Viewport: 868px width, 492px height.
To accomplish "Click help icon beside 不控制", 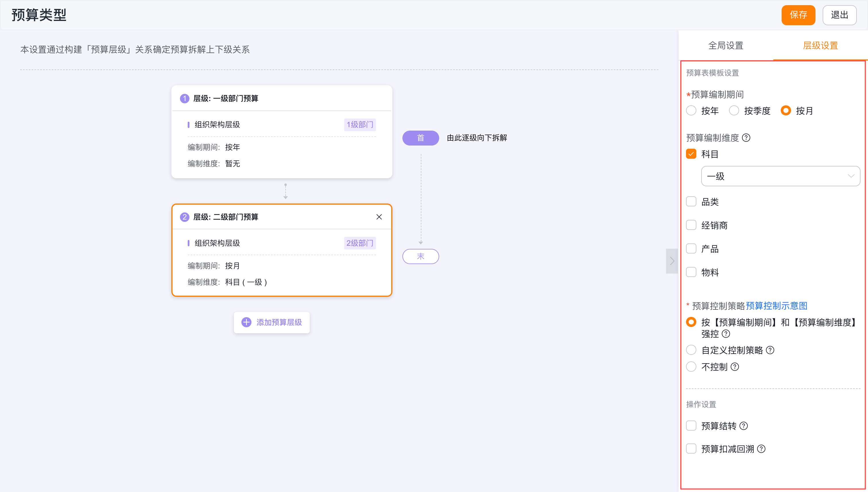I will pyautogui.click(x=735, y=367).
